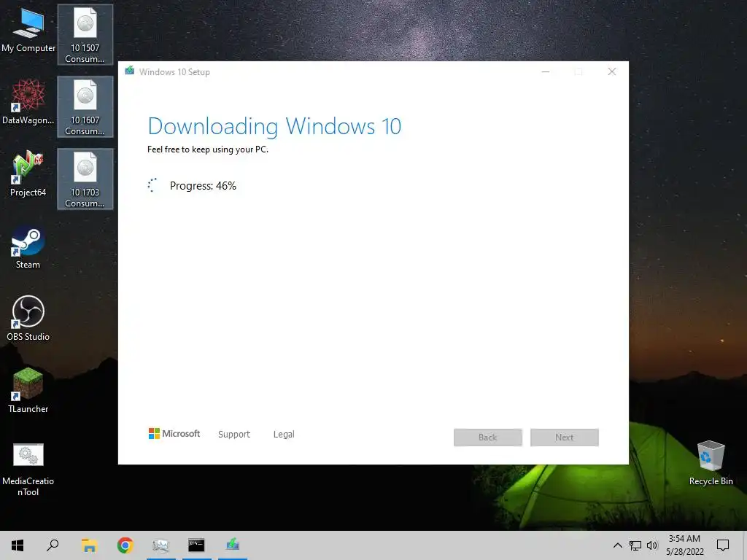
Task: Click the disabled Next button
Action: tap(565, 437)
